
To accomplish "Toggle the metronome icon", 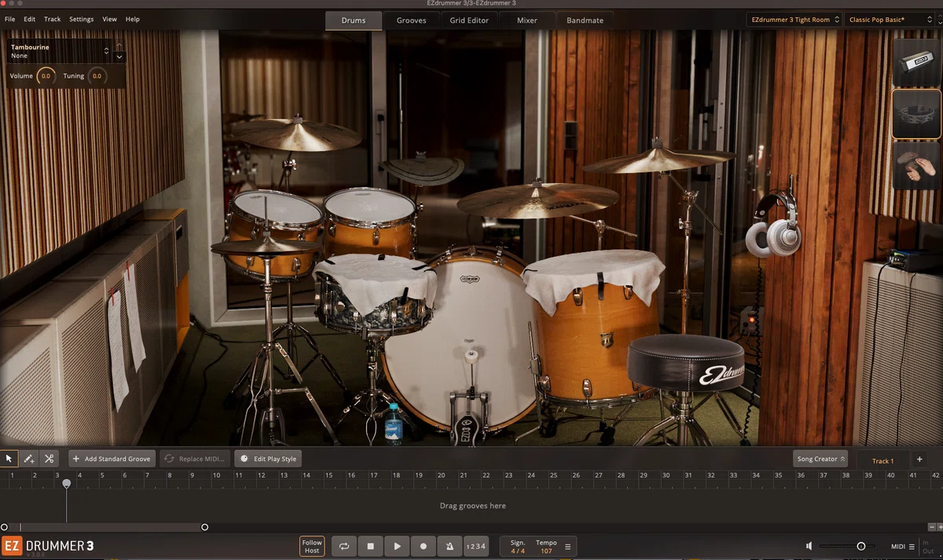I will coord(449,546).
